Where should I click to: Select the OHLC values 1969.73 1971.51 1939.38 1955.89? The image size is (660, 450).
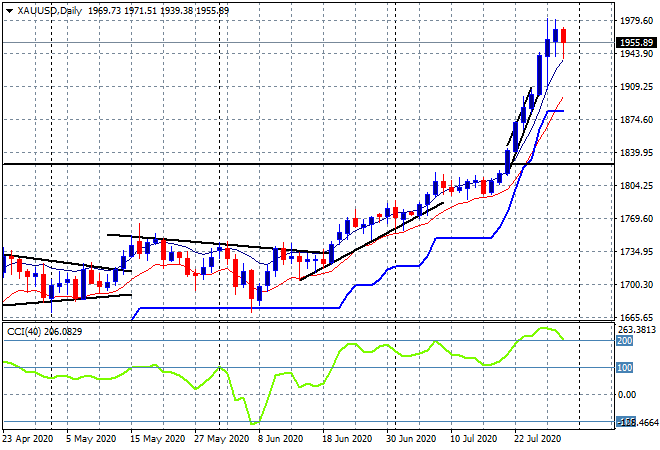[x=158, y=11]
